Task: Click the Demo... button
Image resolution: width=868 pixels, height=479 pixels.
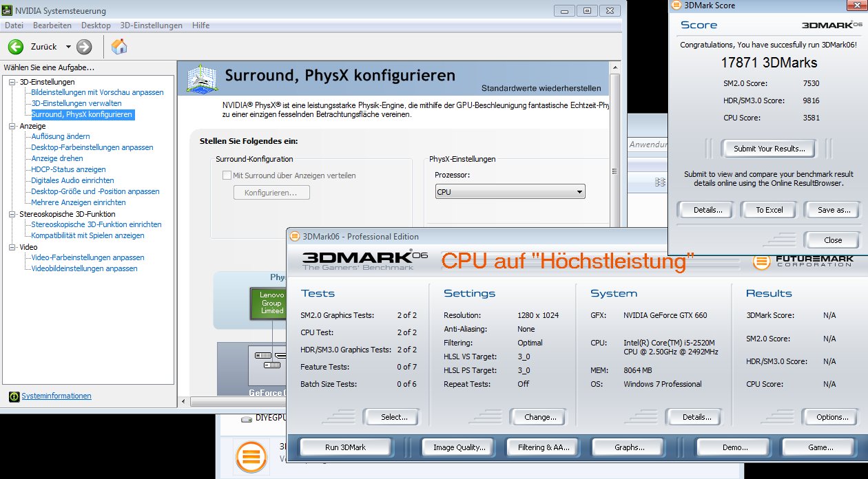Action: [735, 447]
